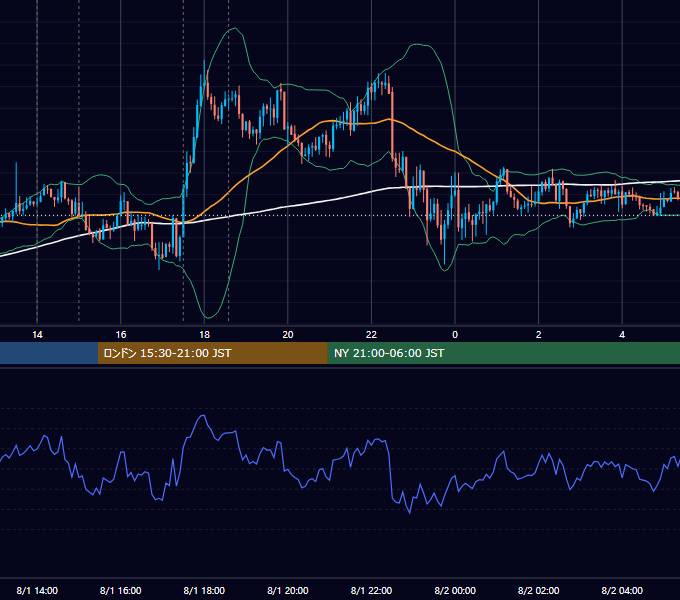
Task: Click the 8/2 00:00 time label
Action: tap(455, 590)
